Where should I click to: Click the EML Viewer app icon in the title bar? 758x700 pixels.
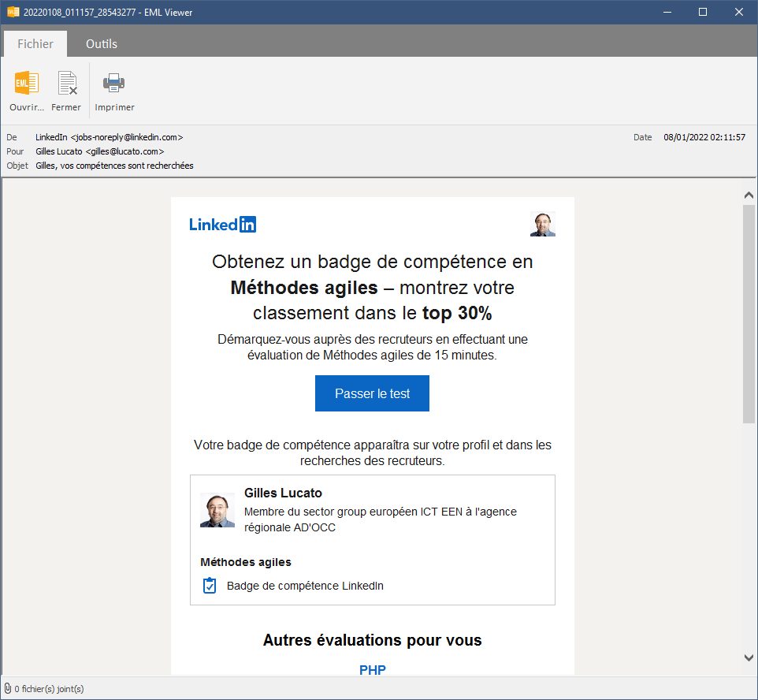(13, 12)
